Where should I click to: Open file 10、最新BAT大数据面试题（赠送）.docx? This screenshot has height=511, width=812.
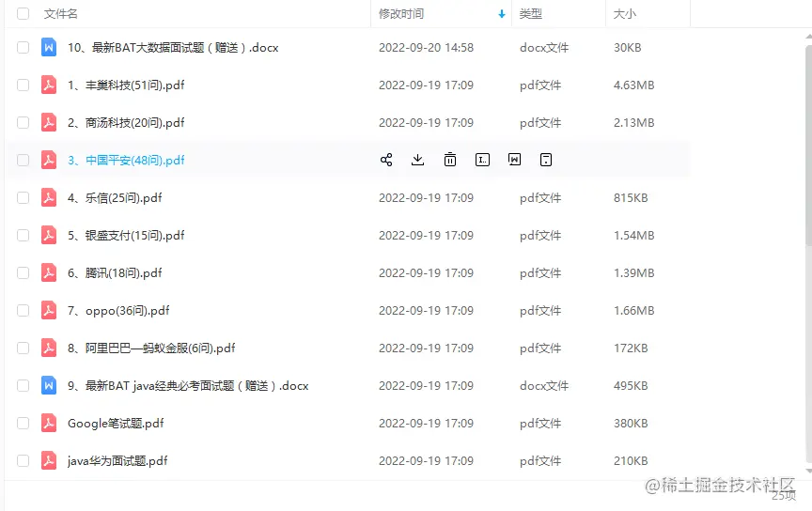(173, 48)
